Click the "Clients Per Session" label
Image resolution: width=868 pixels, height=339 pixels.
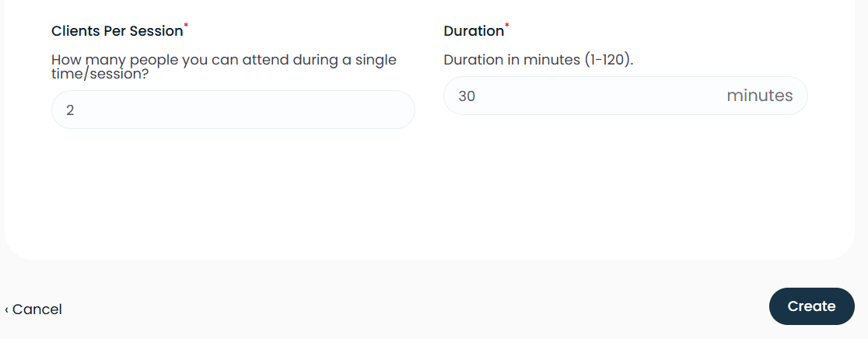pos(117,31)
